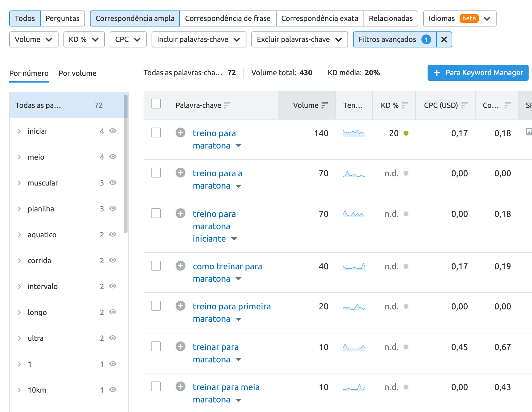Add 'como treinar para maratona' via plus icon
The image size is (532, 412).
tap(181, 266)
